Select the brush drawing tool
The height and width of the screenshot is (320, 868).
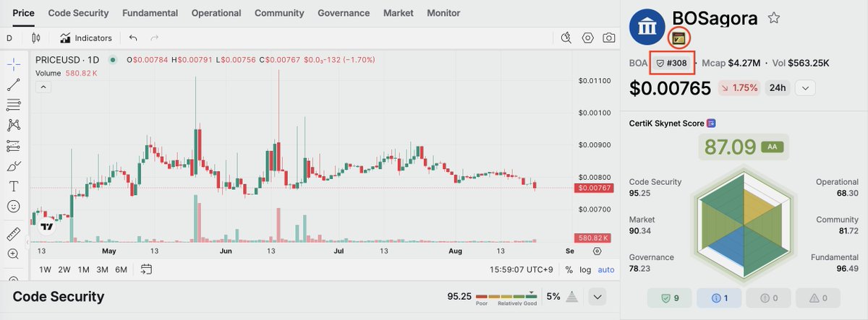(x=13, y=165)
